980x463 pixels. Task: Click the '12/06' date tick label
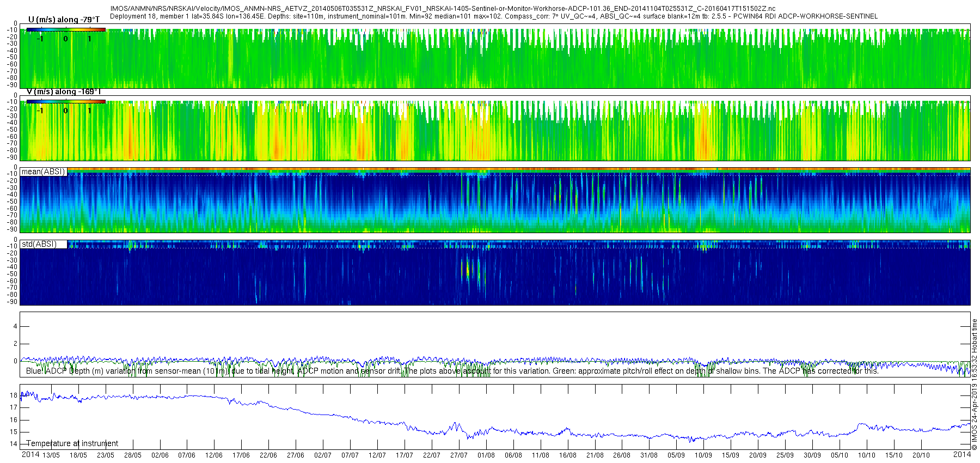214,455
